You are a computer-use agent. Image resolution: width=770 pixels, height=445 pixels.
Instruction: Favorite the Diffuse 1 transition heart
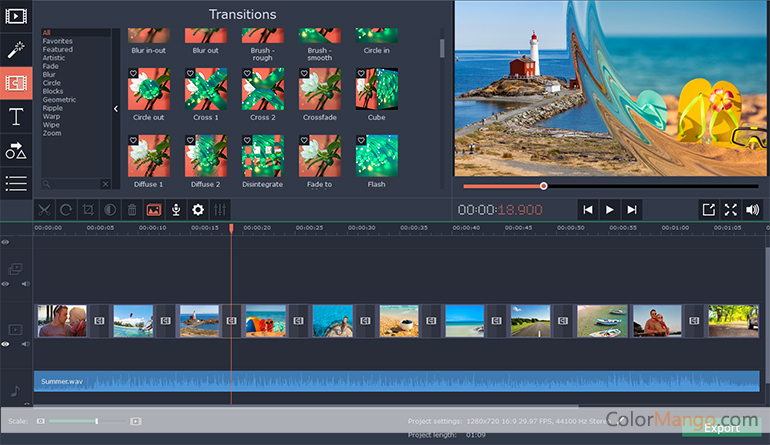point(133,140)
